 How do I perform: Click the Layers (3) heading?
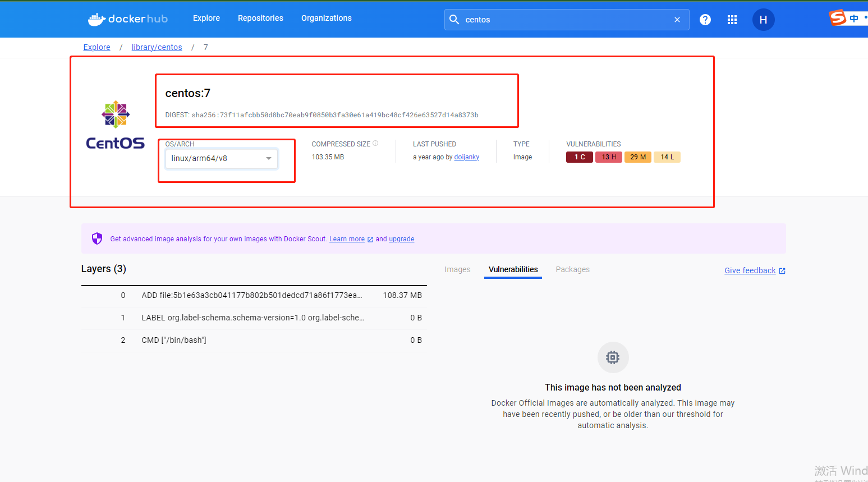pos(104,269)
